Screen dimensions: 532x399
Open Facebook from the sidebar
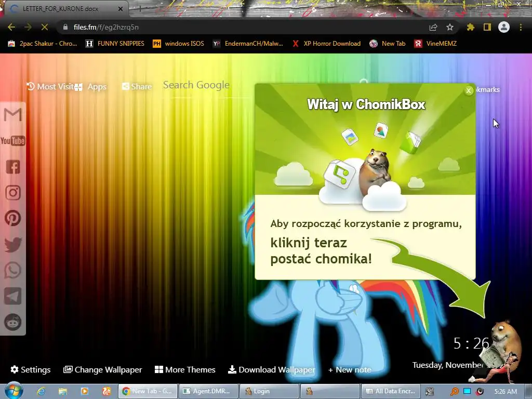click(x=13, y=167)
